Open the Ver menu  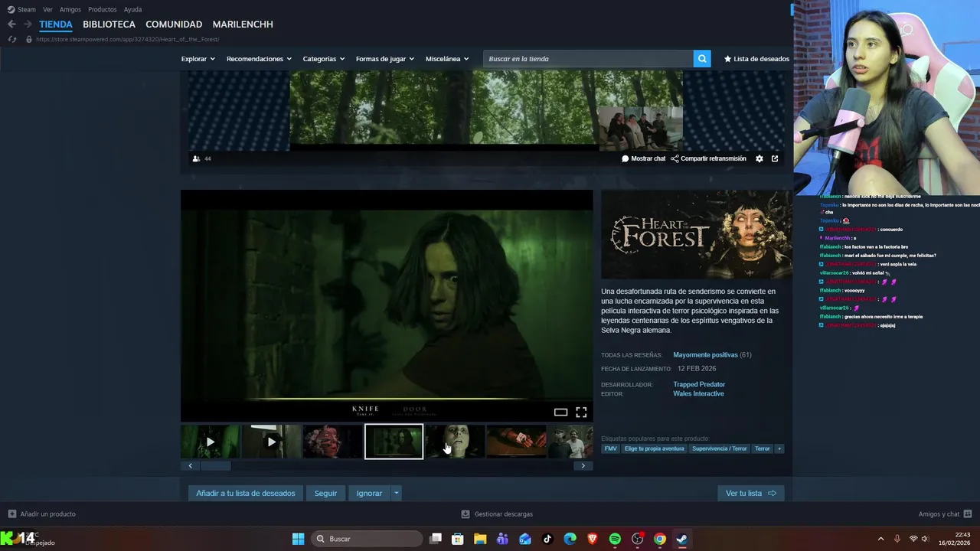click(47, 9)
